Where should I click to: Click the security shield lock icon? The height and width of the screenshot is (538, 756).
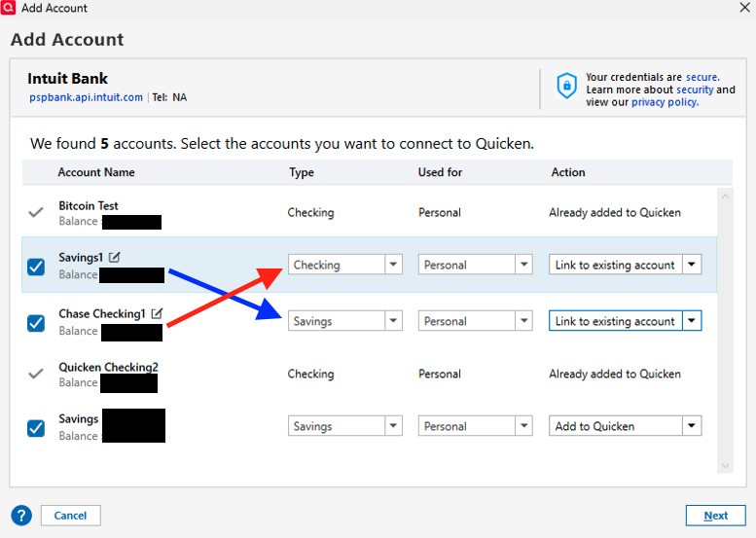pos(566,86)
